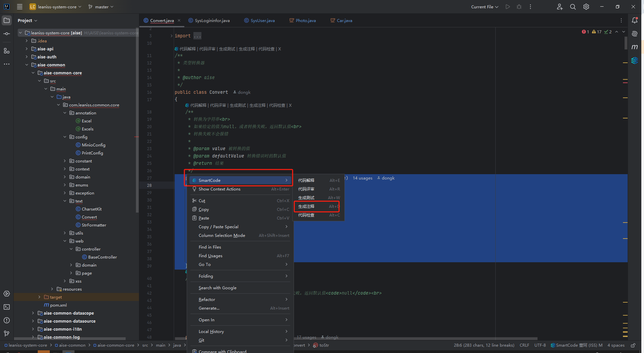644x353 pixels.
Task: Choose 代码解释 from SmartCode submenu
Action: point(319,181)
